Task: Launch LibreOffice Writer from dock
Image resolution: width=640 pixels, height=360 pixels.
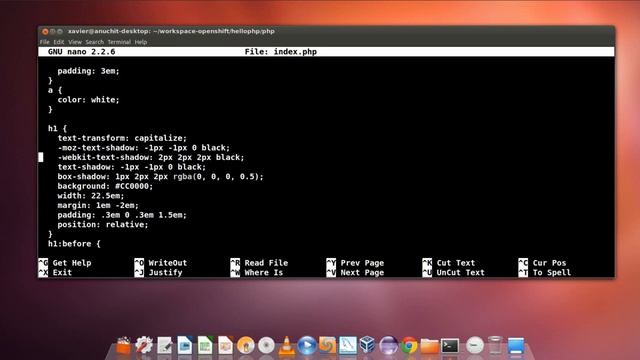Action: coord(185,345)
